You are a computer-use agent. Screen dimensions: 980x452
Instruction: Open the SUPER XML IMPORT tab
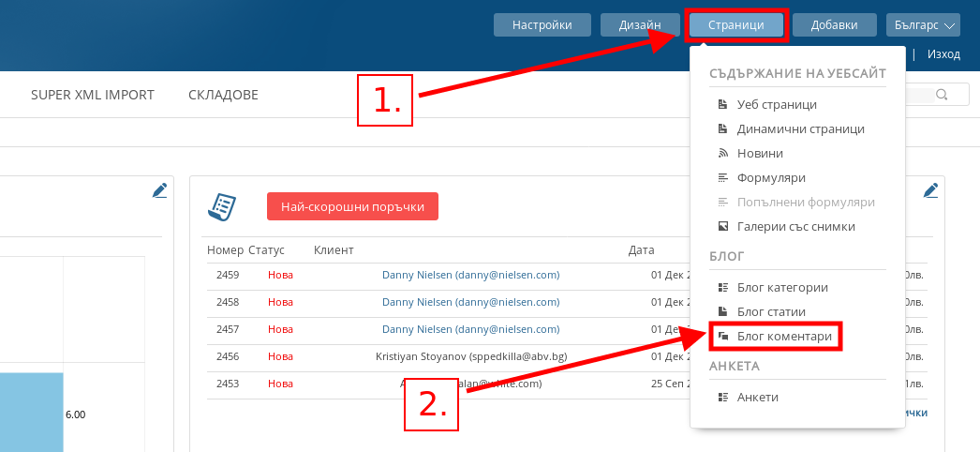point(93,95)
